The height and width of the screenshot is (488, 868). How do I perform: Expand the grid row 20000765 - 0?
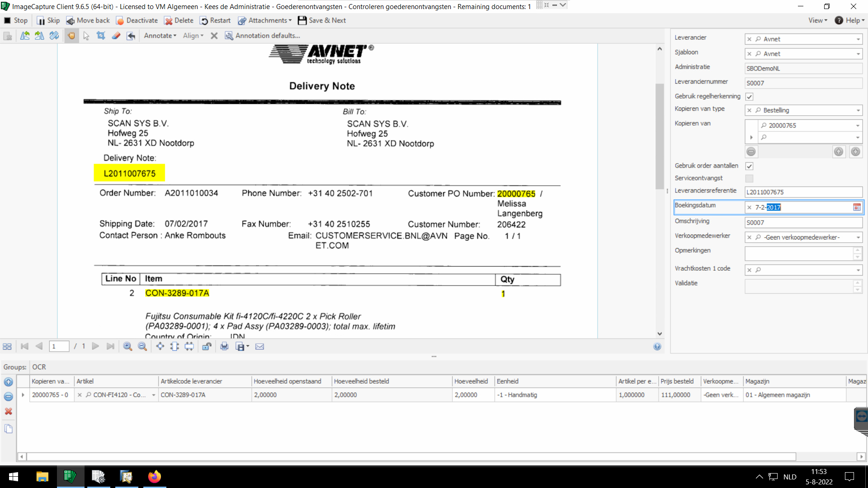(x=23, y=395)
